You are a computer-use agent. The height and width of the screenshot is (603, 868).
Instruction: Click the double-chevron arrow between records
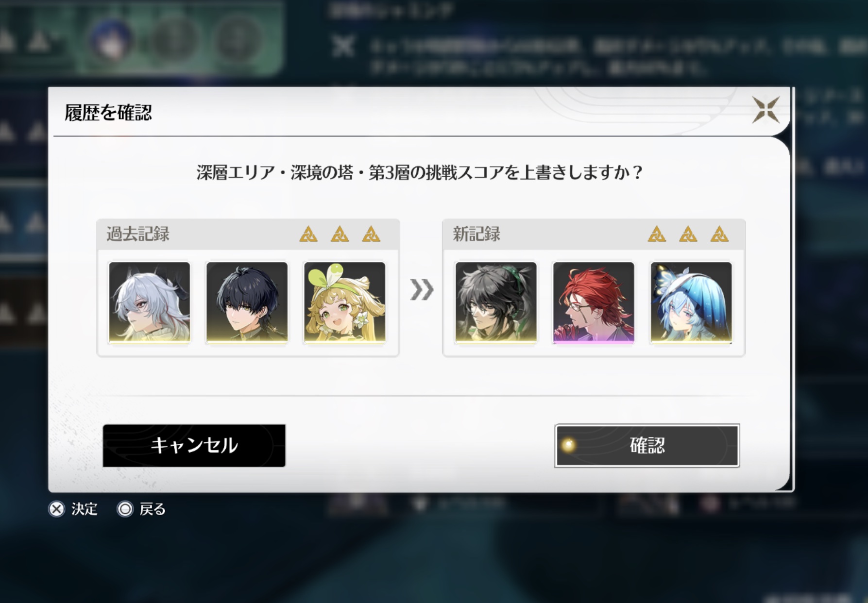421,290
